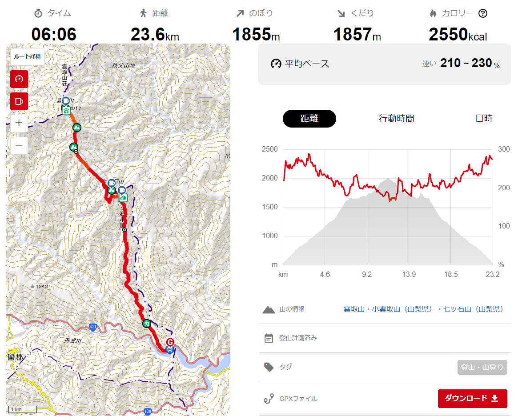Switch chart to 日時 tab
The image size is (518, 420).
pyautogui.click(x=484, y=119)
